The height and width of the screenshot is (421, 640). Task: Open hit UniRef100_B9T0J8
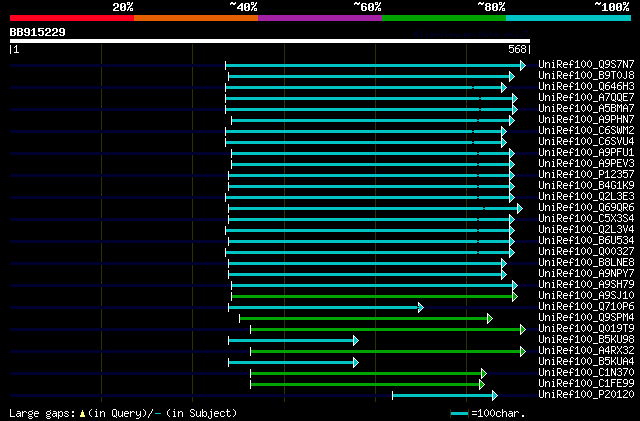(x=586, y=75)
